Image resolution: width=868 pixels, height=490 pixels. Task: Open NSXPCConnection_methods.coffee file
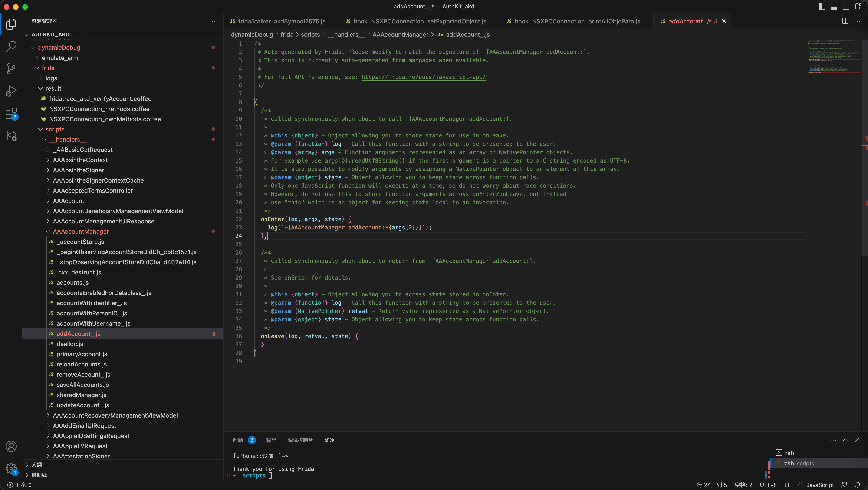(x=99, y=109)
